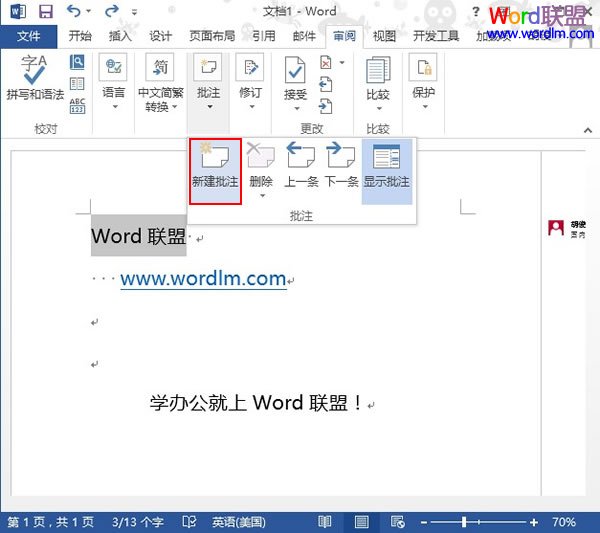Run 拼写和语法 spelling check
The height and width of the screenshot is (533, 600).
pyautogui.click(x=35, y=78)
